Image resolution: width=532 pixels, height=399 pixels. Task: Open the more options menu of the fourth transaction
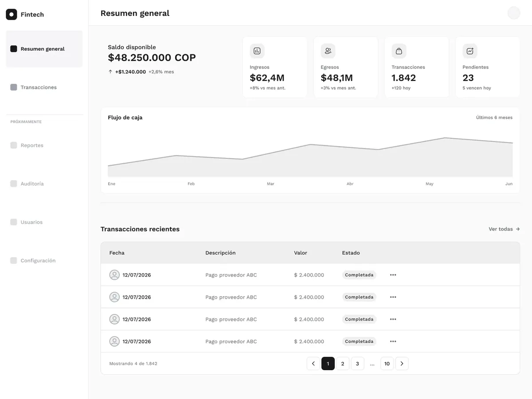(x=393, y=341)
